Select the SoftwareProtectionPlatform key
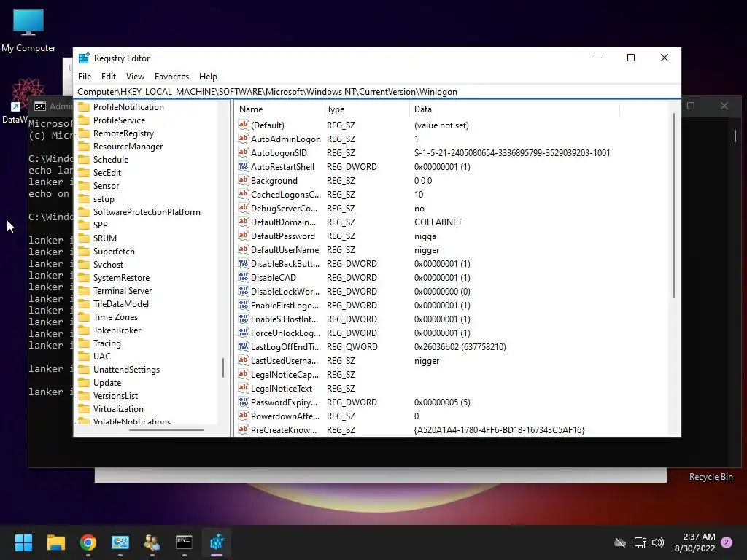This screenshot has height=560, width=747. [x=147, y=212]
